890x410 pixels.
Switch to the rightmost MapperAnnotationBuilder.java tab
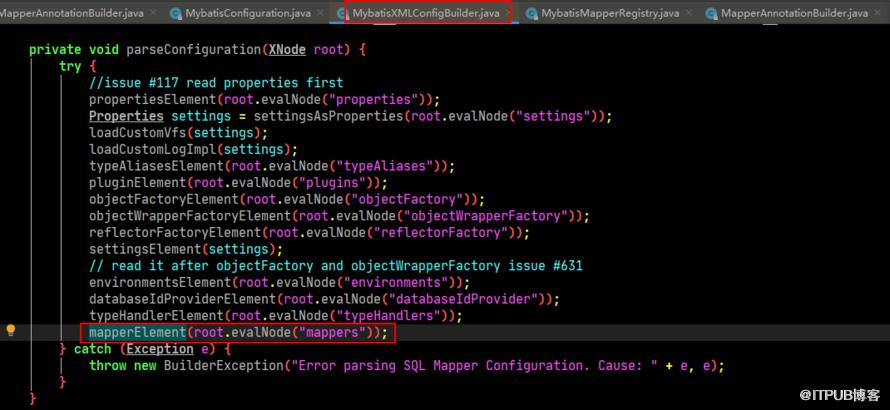[x=794, y=13]
